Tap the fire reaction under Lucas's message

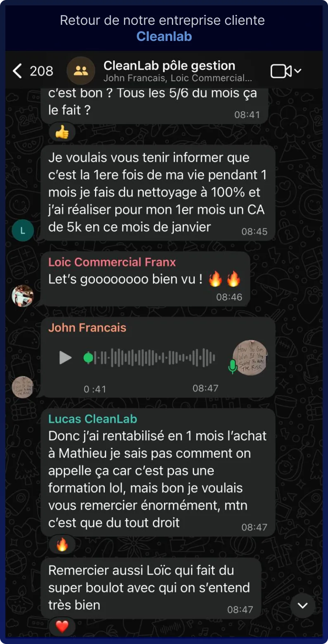click(x=62, y=545)
